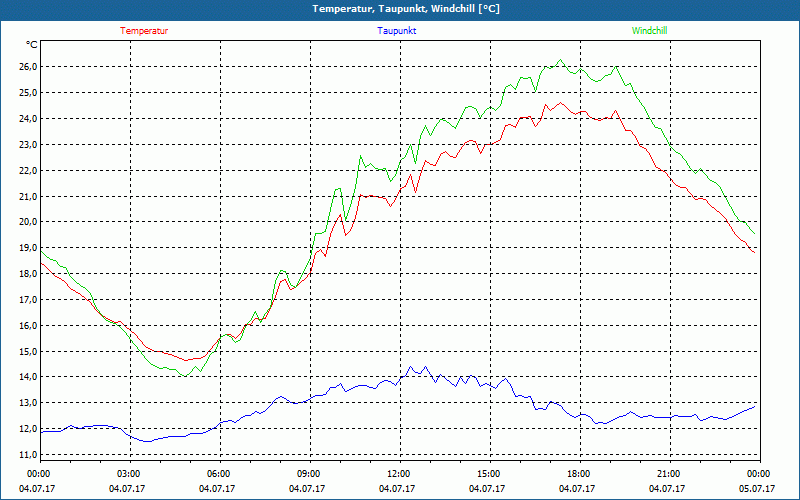800x500 pixels.
Task: Select the green 'Windchill' legend label
Action: (649, 31)
